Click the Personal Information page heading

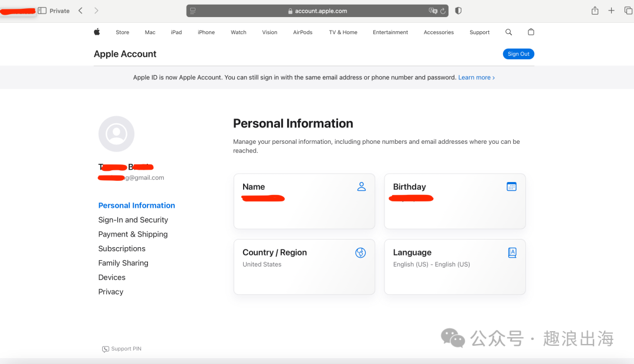[293, 123]
